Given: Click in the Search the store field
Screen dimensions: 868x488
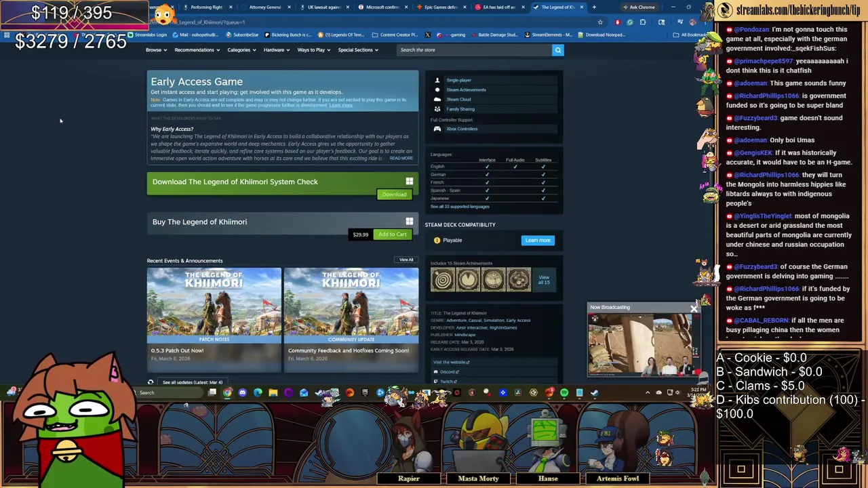Looking at the screenshot, I should tap(475, 49).
